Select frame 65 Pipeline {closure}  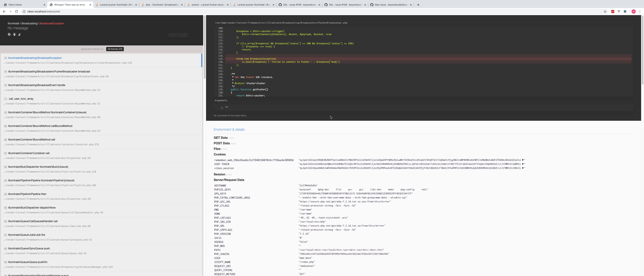pyautogui.click(x=101, y=183)
